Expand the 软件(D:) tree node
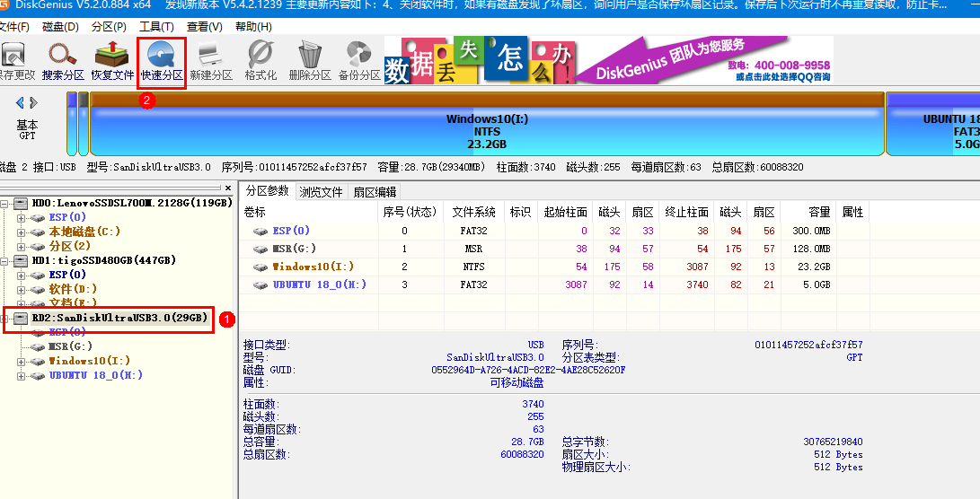This screenshot has width=980, height=499. (21, 290)
